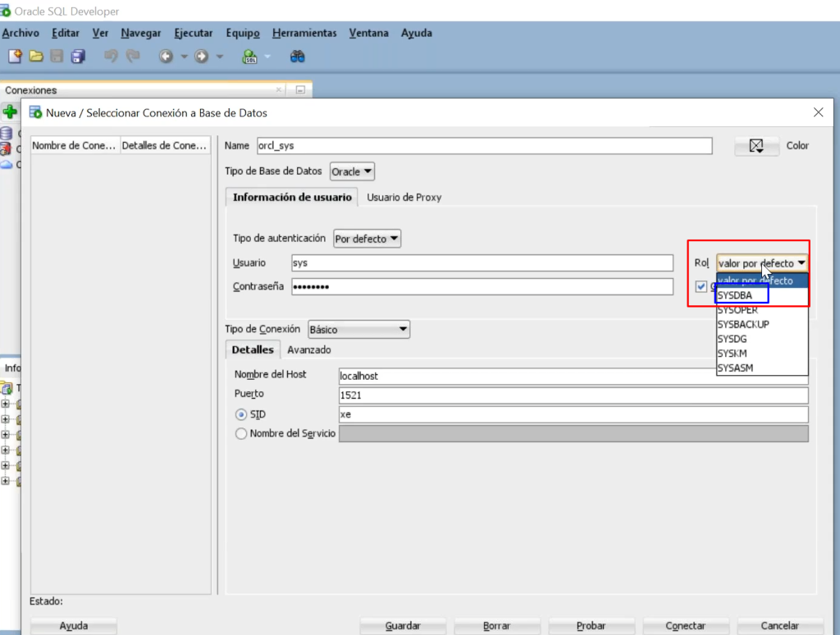Open the Back arrow history dropdown
The height and width of the screenshot is (635, 840).
184,57
